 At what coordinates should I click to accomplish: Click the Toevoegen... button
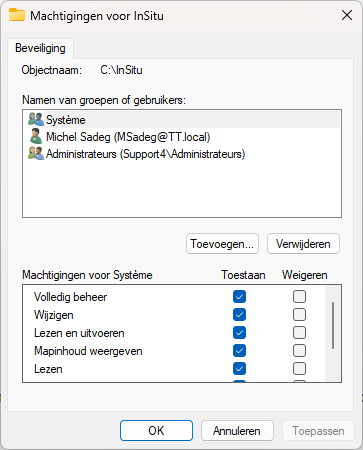pos(222,244)
